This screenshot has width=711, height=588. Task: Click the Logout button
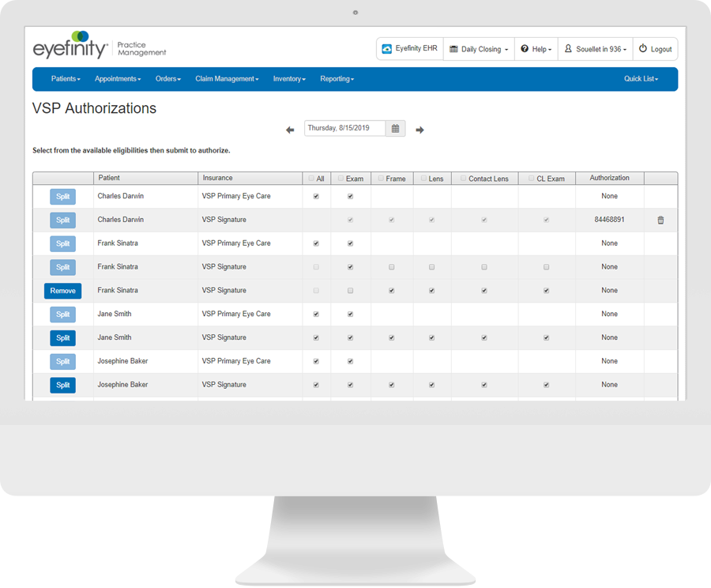(655, 49)
